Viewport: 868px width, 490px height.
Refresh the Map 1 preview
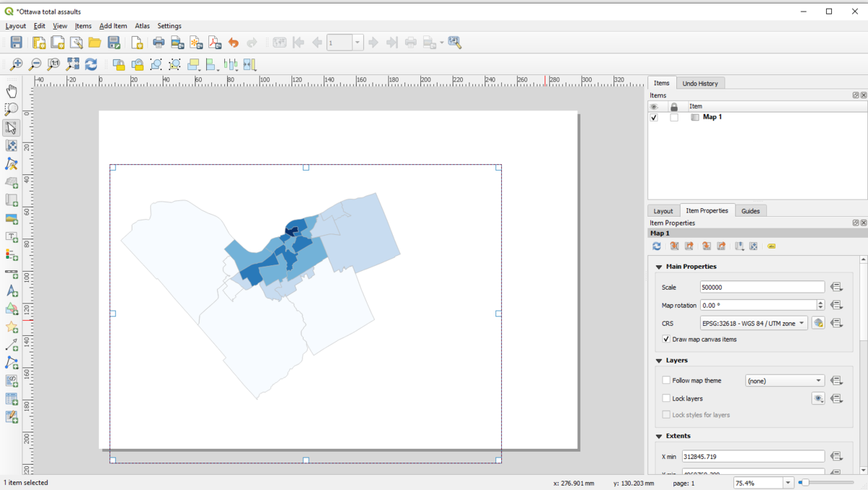pos(657,246)
